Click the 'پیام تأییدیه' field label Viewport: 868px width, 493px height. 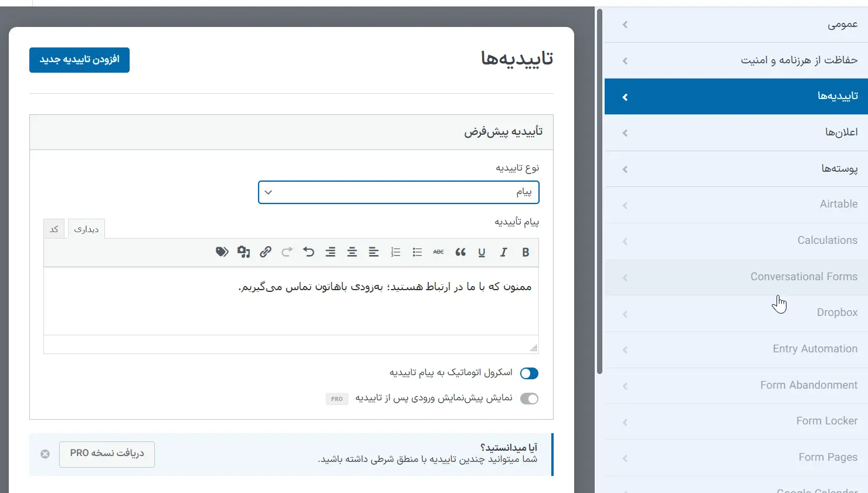[517, 222]
